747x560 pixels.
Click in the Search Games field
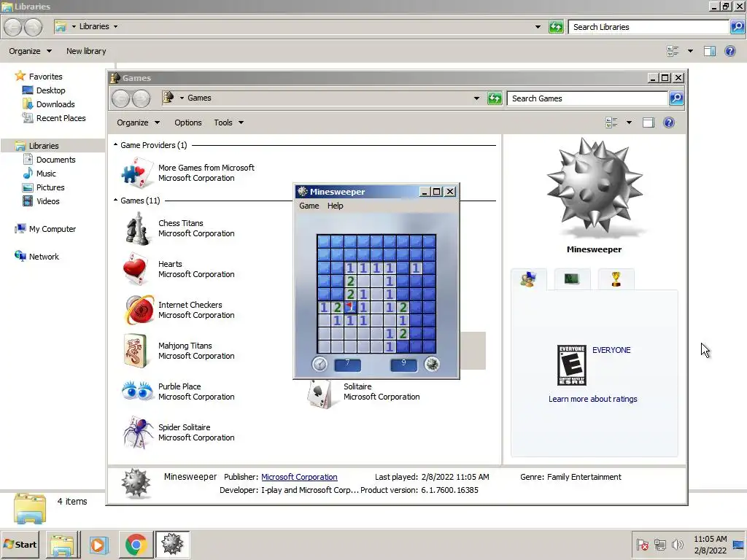(x=588, y=98)
